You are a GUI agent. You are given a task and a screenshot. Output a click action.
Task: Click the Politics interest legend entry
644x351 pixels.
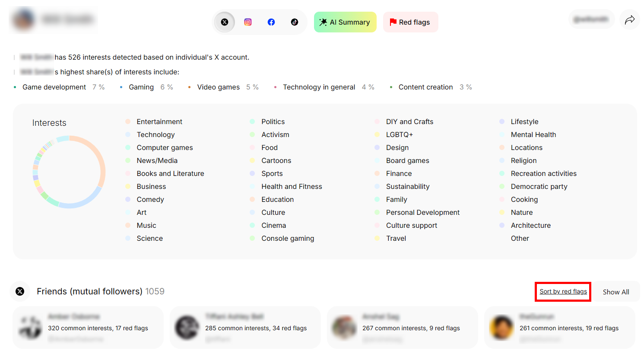273,121
